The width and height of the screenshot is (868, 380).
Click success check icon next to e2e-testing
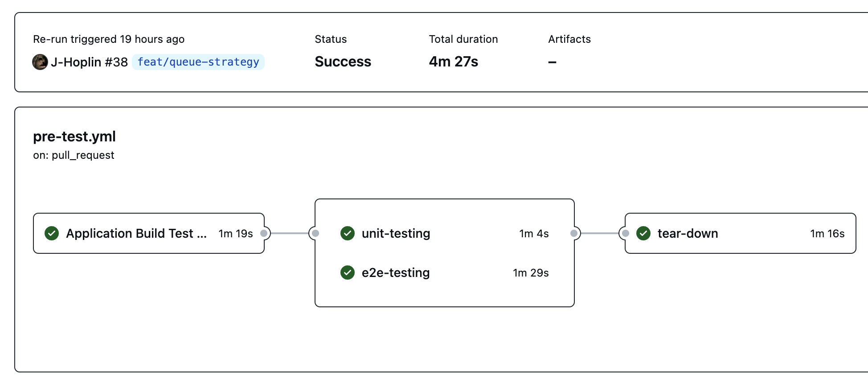coord(348,273)
